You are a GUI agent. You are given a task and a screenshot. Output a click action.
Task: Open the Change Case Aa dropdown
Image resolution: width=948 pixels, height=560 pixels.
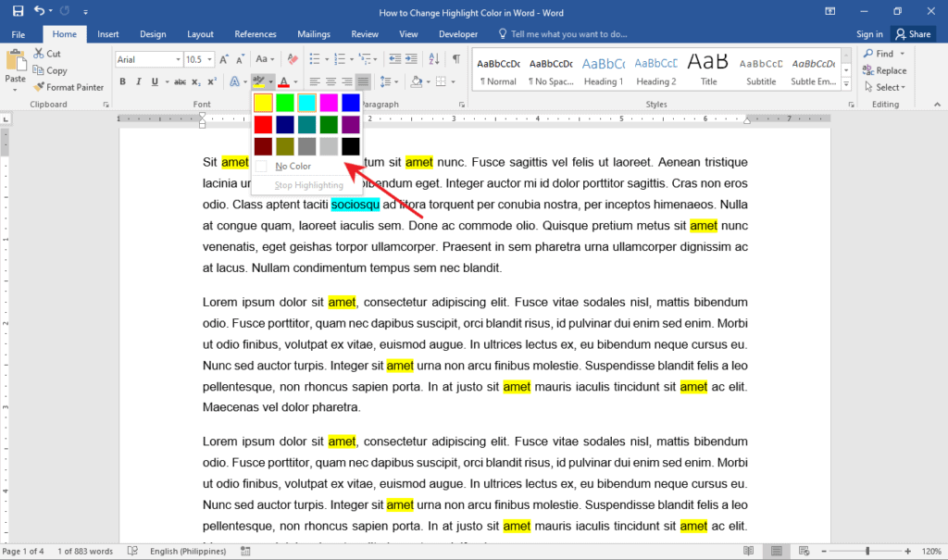click(265, 59)
